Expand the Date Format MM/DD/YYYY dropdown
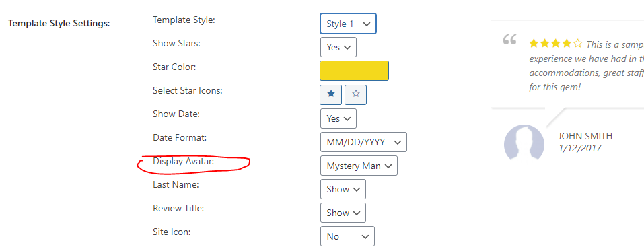The height and width of the screenshot is (247, 644). (x=363, y=142)
